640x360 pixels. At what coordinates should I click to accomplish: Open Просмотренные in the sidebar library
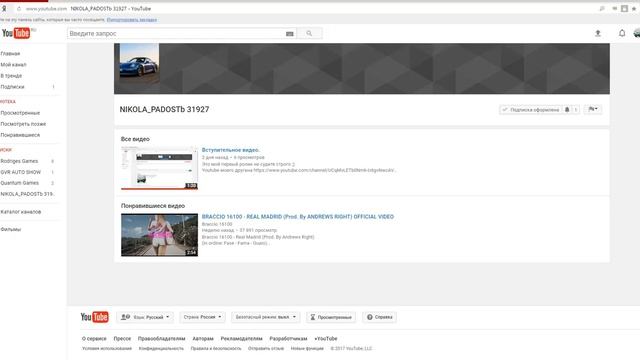[x=20, y=113]
